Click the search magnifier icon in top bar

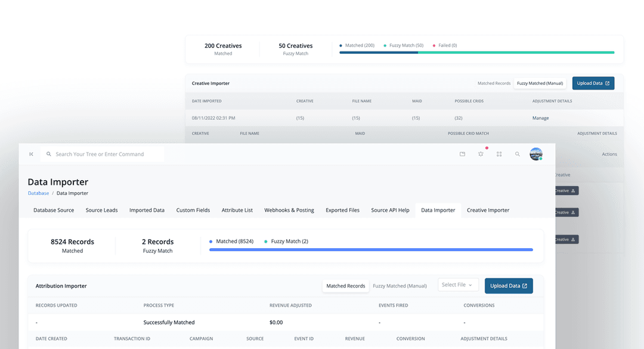click(518, 154)
